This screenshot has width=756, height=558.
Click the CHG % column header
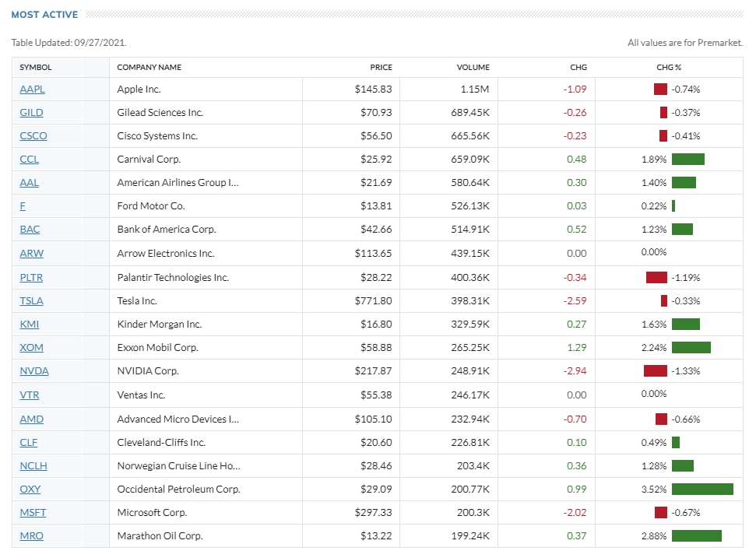coord(669,68)
